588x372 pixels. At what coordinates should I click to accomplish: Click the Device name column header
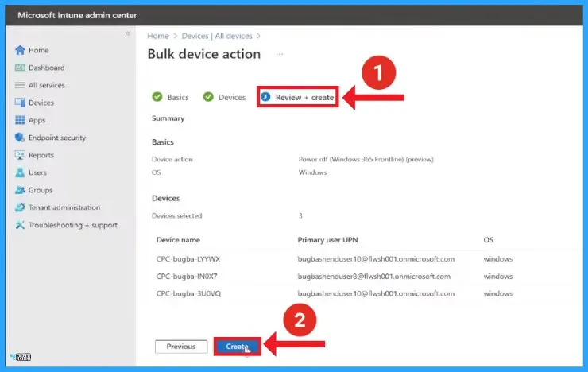click(178, 240)
